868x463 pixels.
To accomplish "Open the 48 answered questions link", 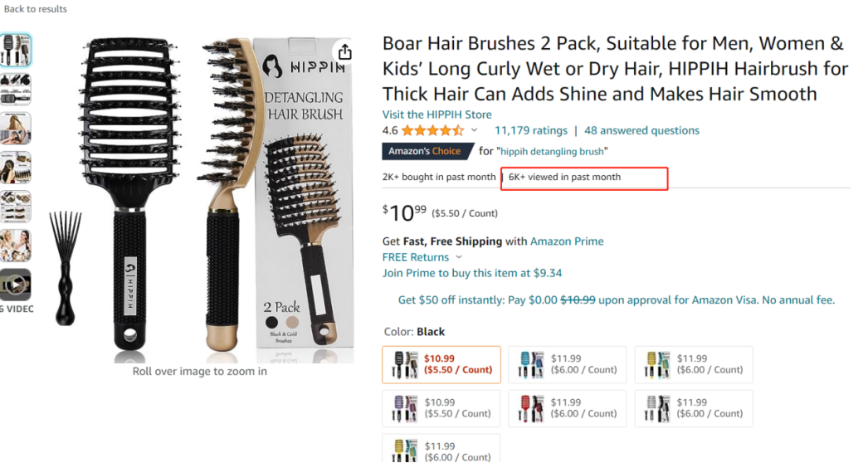I will point(641,130).
